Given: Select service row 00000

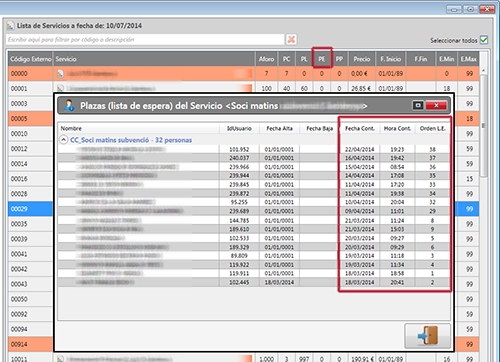Looking at the screenshot, I should tap(243, 74).
